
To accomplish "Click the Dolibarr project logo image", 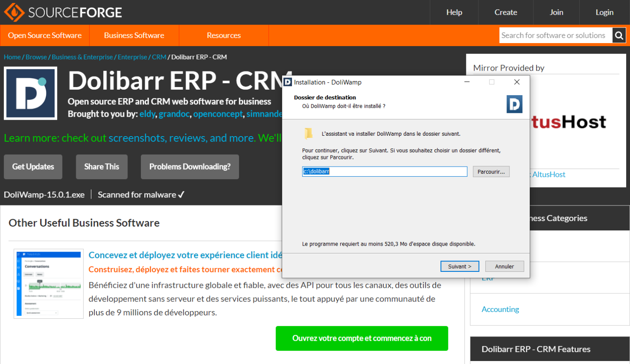I will click(30, 93).
